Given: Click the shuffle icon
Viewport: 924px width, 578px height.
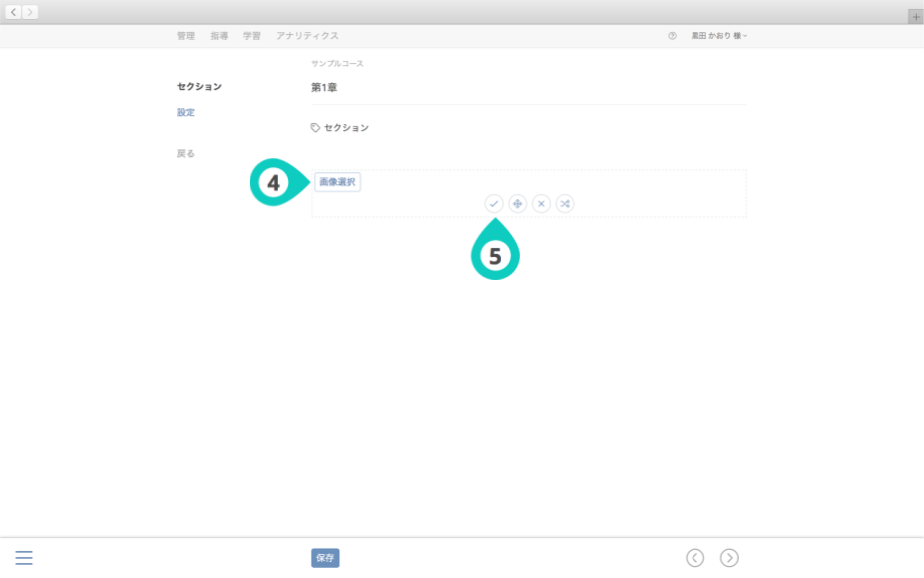Looking at the screenshot, I should pyautogui.click(x=565, y=204).
